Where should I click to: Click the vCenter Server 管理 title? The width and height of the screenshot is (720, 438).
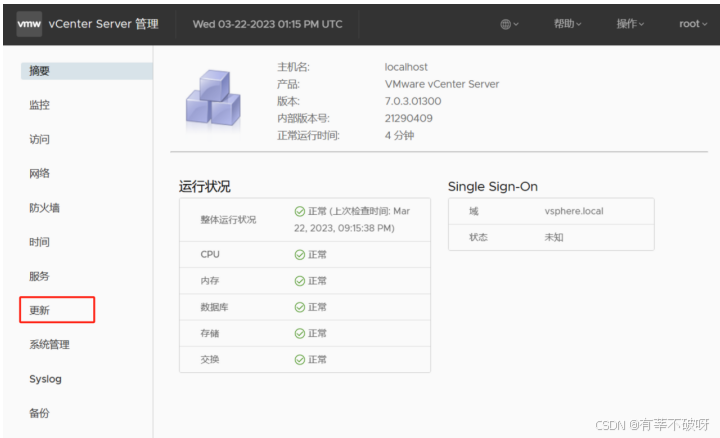click(104, 24)
